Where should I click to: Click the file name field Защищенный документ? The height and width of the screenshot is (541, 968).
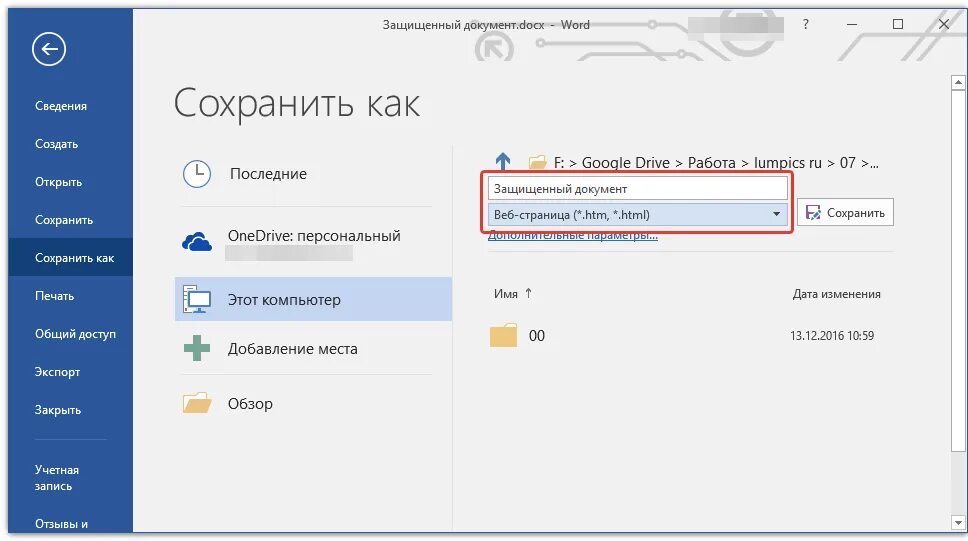pos(637,188)
